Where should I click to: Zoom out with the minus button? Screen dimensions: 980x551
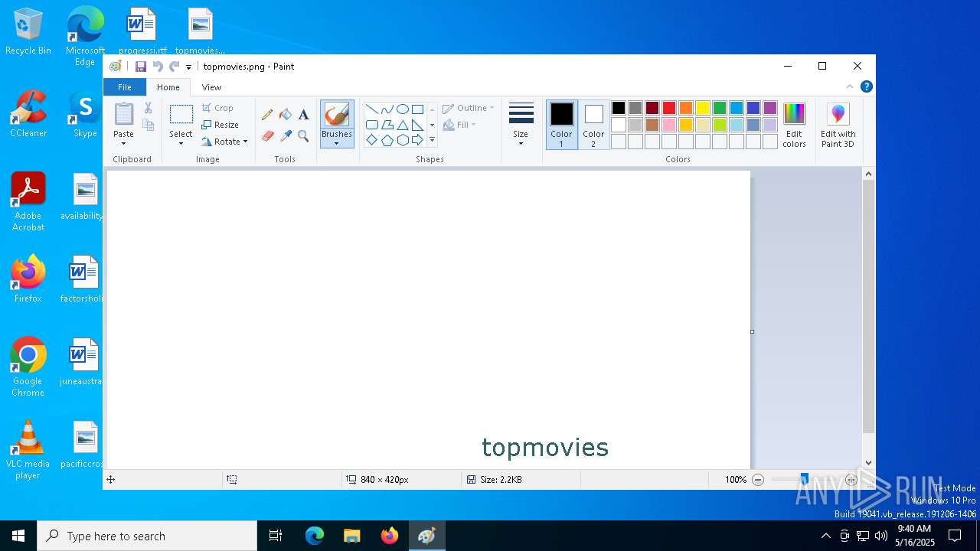coord(758,480)
